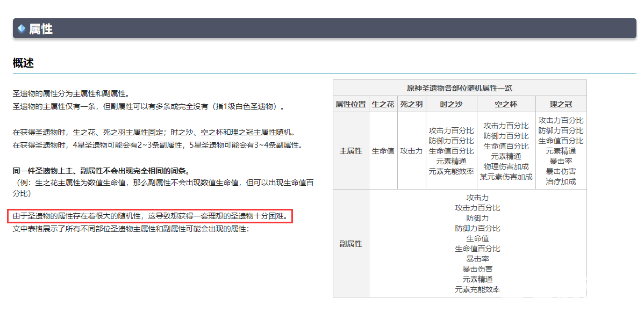This screenshot has height=313, width=644.
Task: Select the 空之杯 column header
Action: tap(506, 104)
